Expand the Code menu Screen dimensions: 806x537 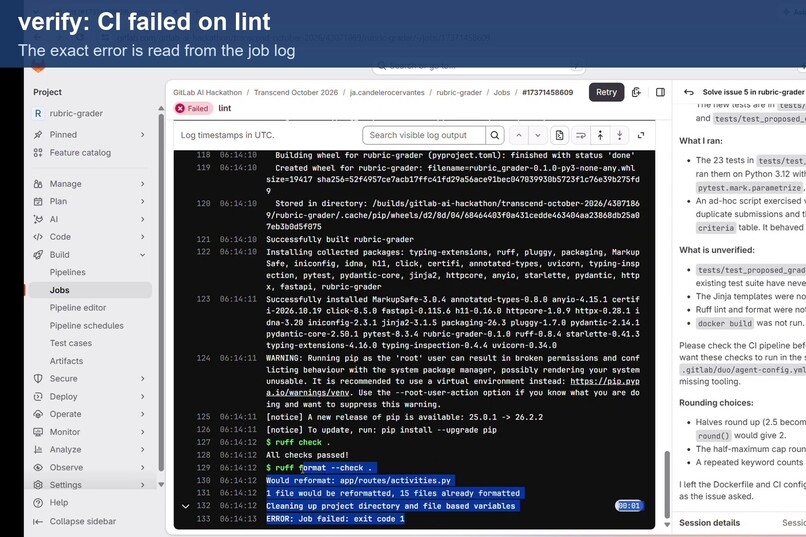click(90, 237)
